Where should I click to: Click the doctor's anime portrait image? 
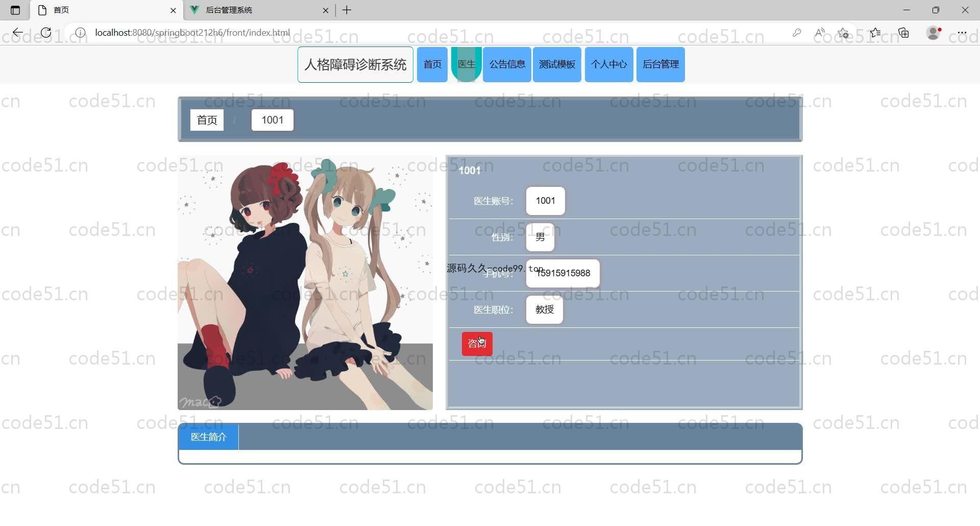pyautogui.click(x=305, y=282)
